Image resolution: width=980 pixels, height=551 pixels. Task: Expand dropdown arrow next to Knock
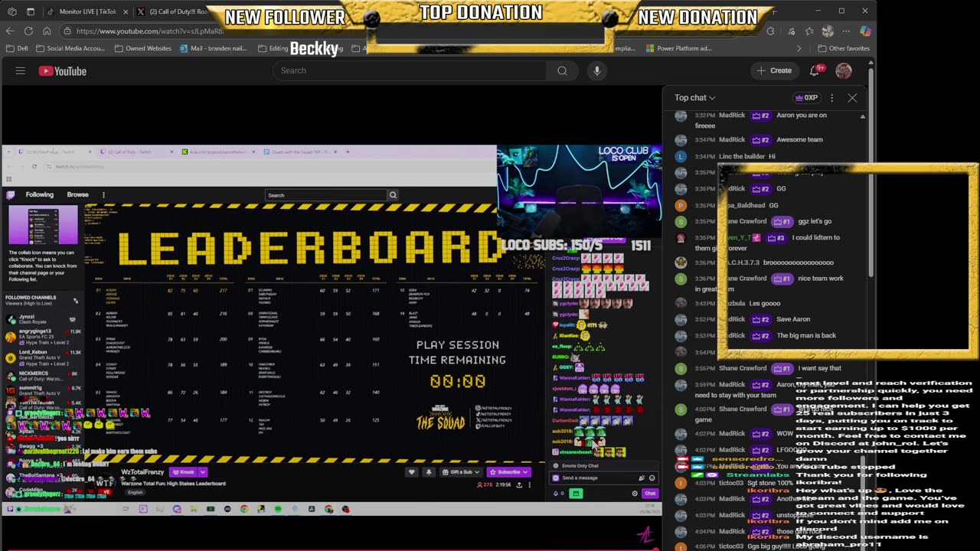click(202, 472)
